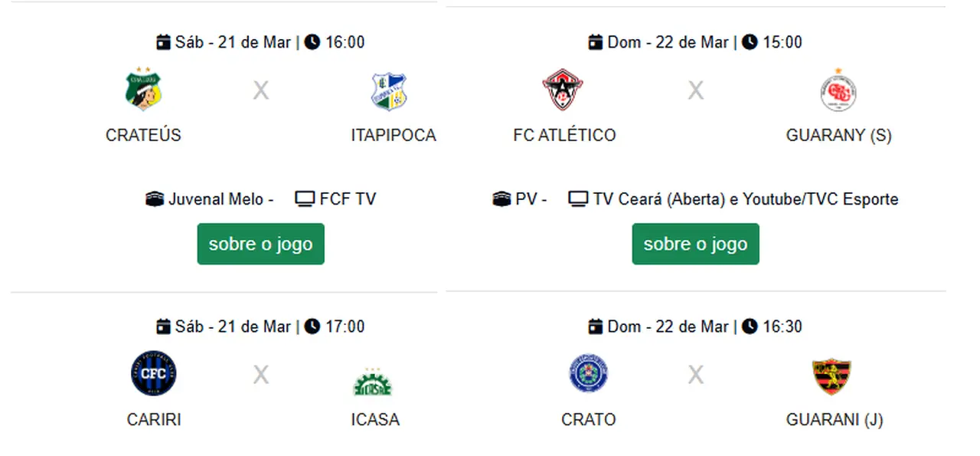Click the Cariri CFC team crest

click(x=153, y=374)
